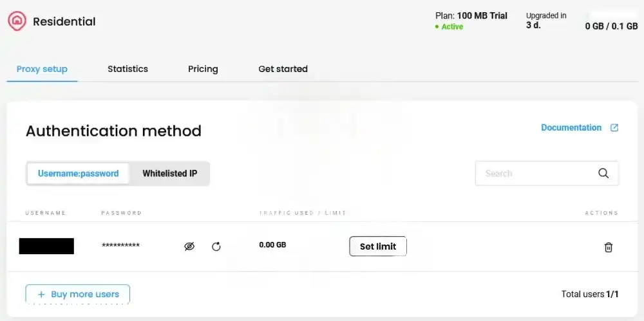Viewport: 644px width, 321px height.
Task: Click plus icon in Buy more users
Action: [x=41, y=295]
